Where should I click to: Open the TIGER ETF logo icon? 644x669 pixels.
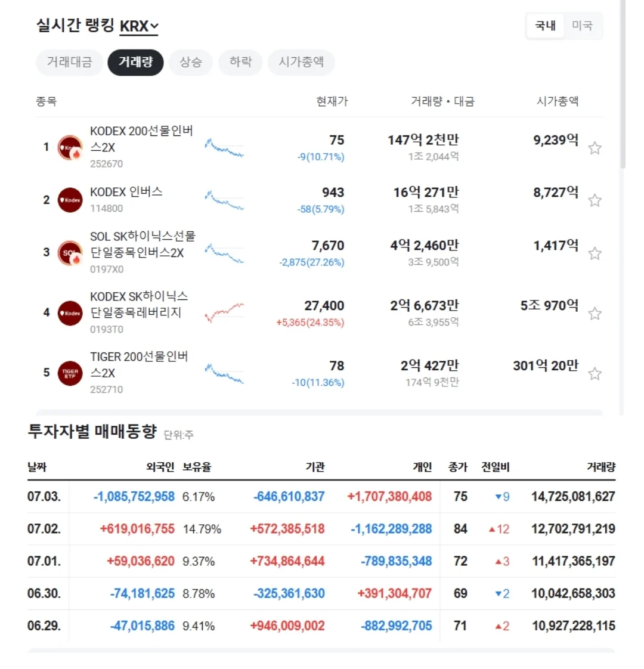click(x=70, y=373)
